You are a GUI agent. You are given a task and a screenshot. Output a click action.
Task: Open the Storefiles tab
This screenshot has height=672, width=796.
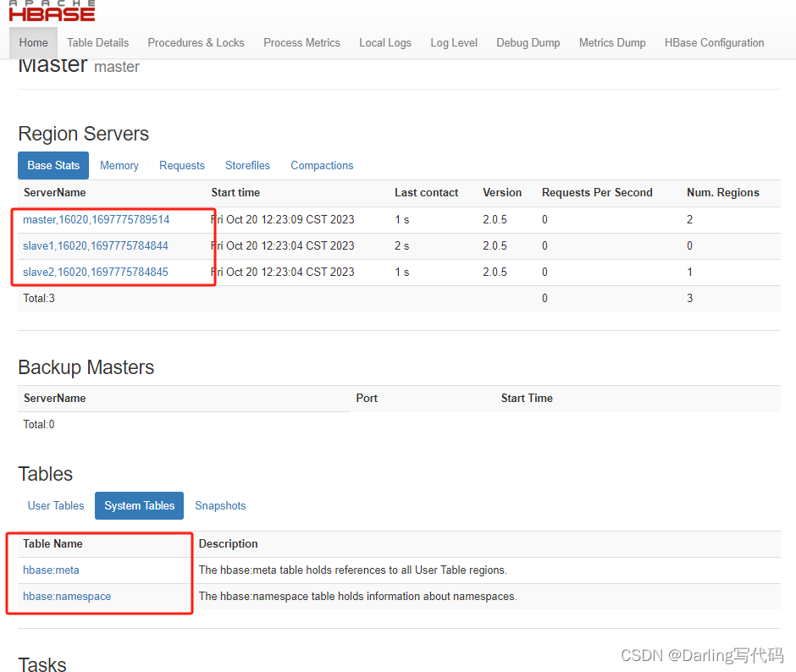click(247, 165)
